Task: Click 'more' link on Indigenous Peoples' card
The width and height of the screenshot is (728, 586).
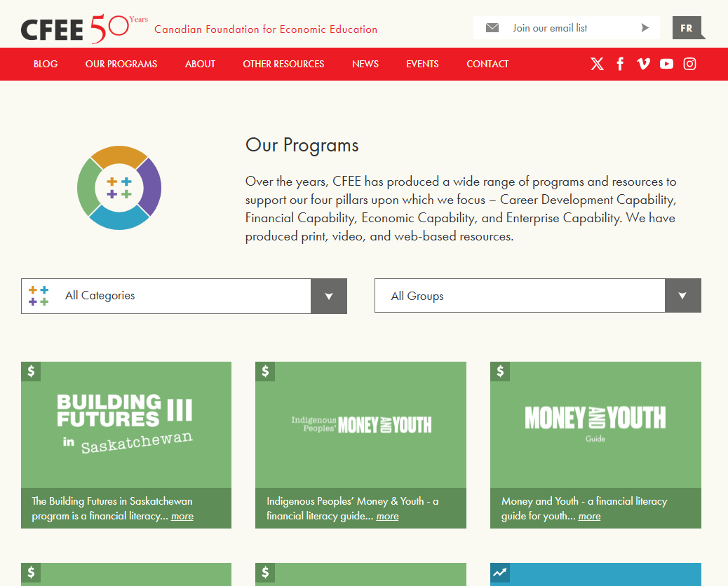Action: (x=387, y=517)
